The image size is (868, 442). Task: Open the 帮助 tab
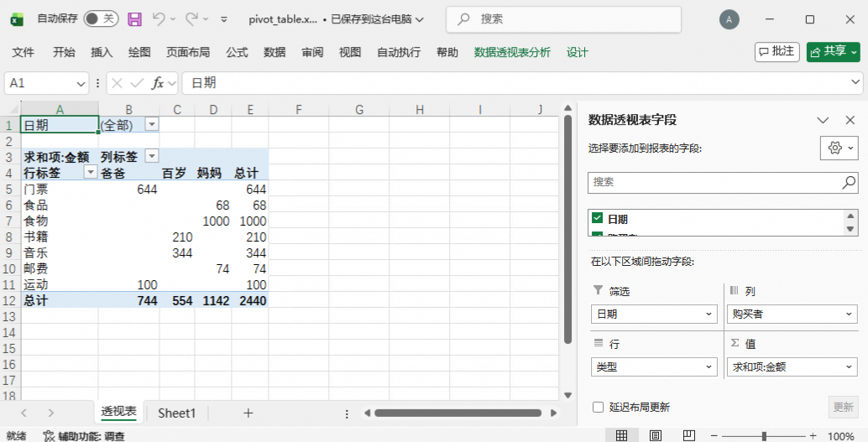447,52
